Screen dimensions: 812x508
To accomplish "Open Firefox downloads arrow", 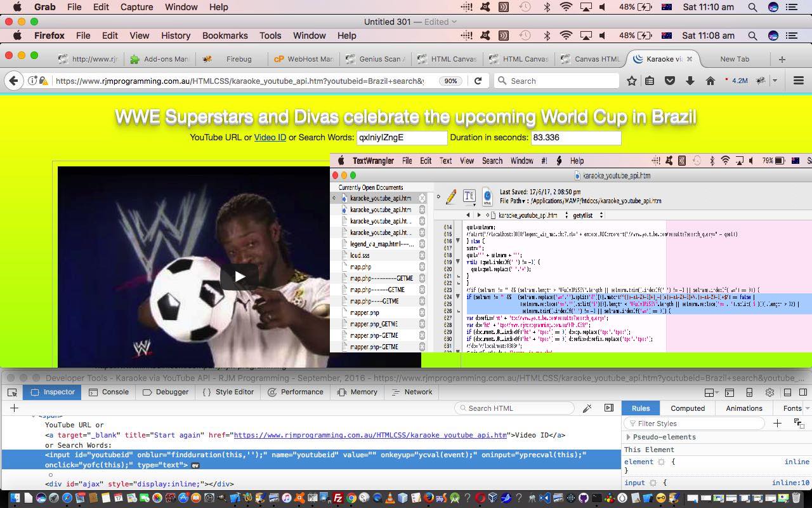I will [x=690, y=81].
